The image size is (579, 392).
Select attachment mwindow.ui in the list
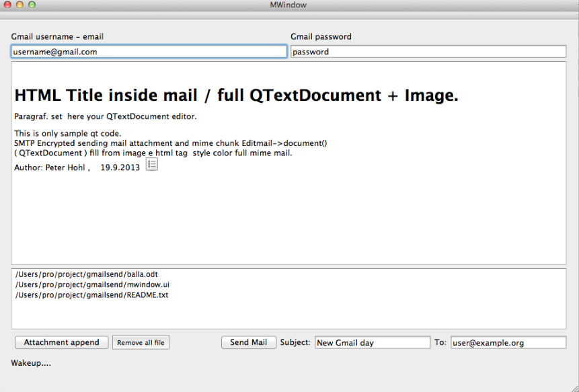(x=92, y=284)
